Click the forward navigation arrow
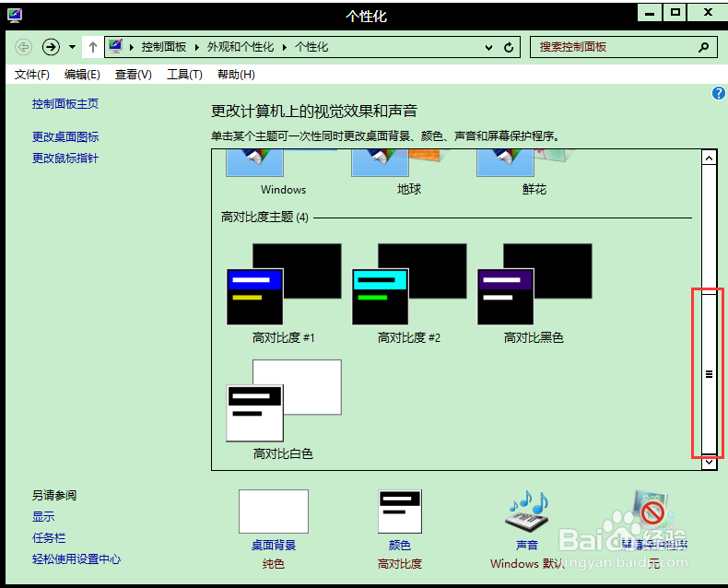 (x=51, y=47)
